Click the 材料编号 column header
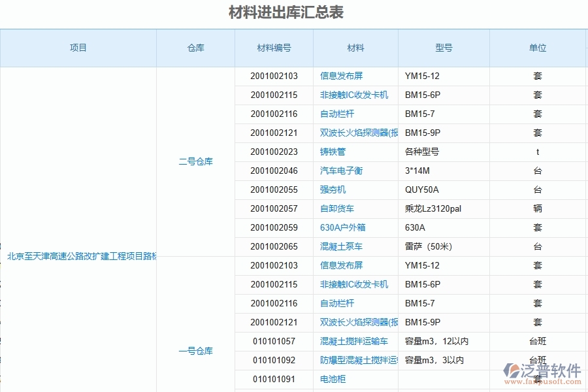Screen dimensions: 588x392 273,48
